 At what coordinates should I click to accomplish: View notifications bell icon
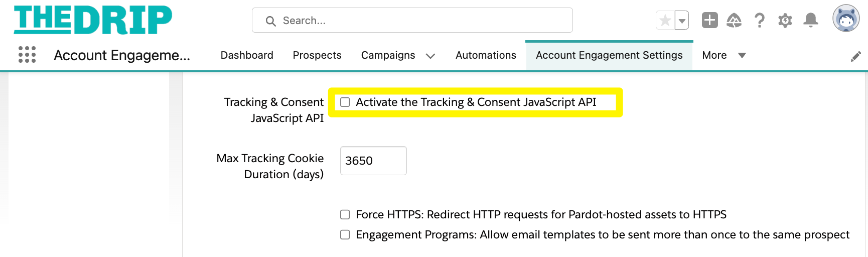(x=811, y=20)
